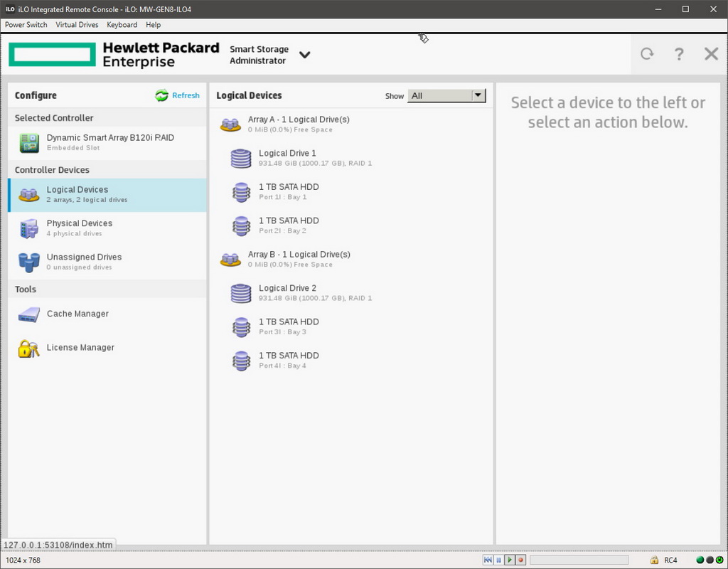The height and width of the screenshot is (569, 728).
Task: Select Array A - 1 Logical Drive(s)
Action: [351, 124]
